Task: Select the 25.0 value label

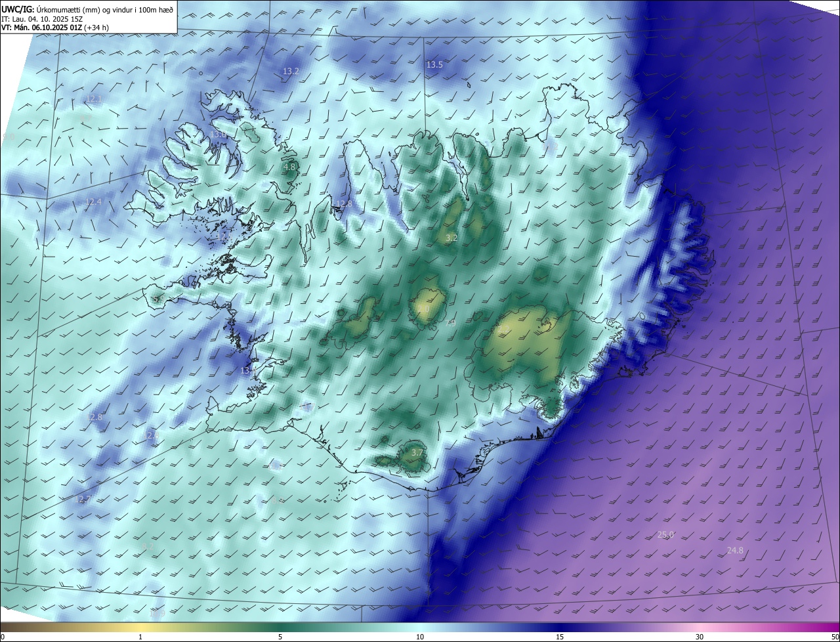Action: coord(665,535)
